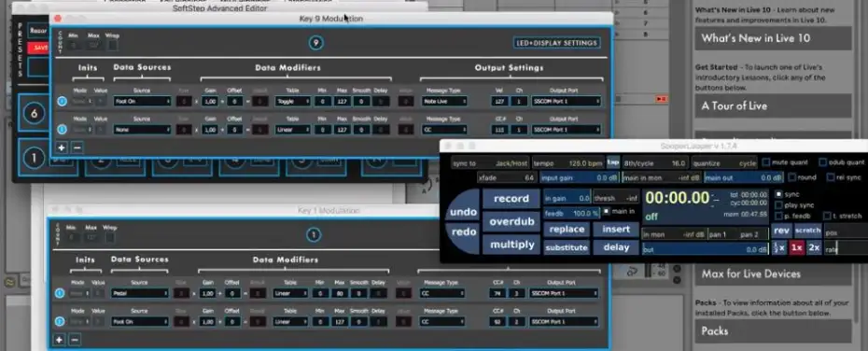Click the delay button

click(x=616, y=247)
